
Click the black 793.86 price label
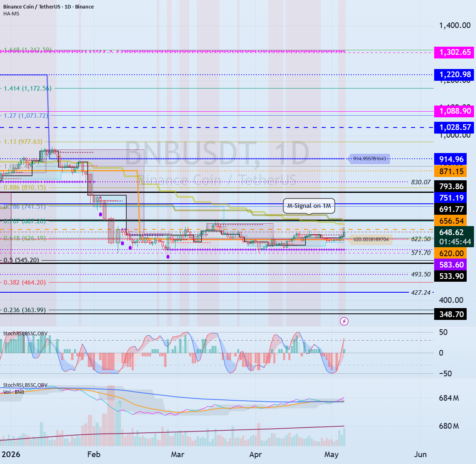click(x=451, y=186)
